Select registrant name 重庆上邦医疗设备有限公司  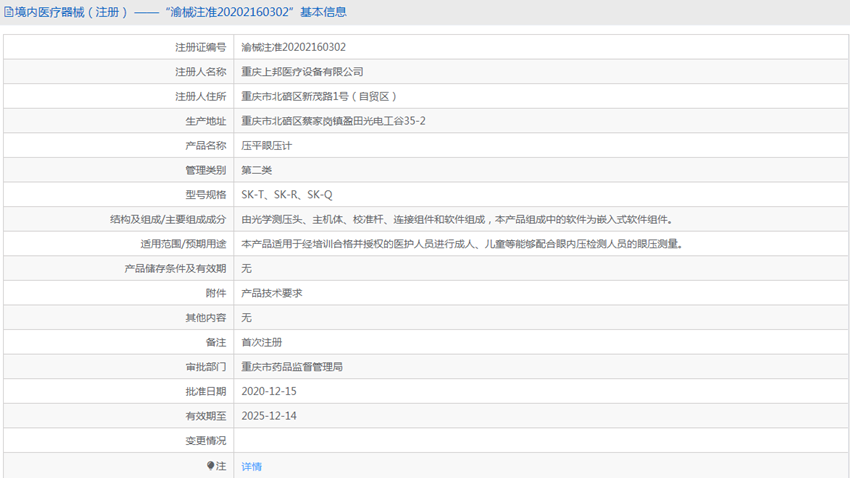(x=302, y=72)
